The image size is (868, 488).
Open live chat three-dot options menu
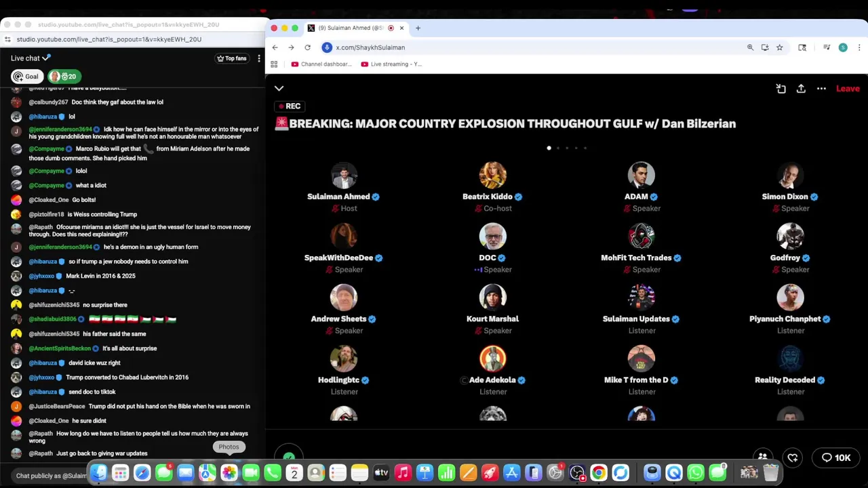258,58
